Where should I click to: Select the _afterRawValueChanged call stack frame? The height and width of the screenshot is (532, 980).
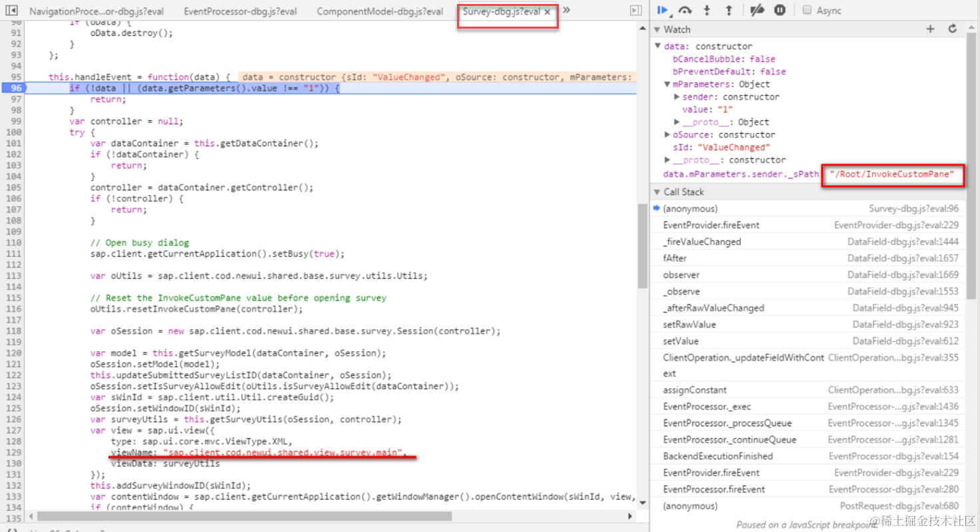click(x=810, y=308)
